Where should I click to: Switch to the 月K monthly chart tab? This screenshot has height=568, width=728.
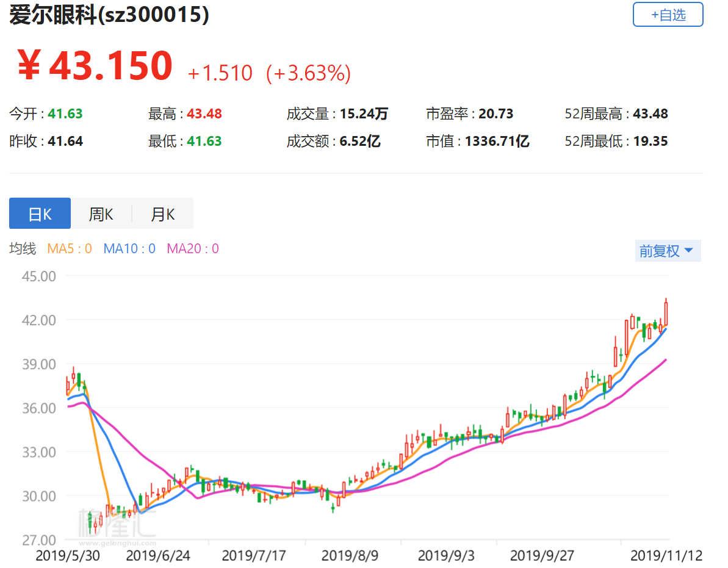click(x=163, y=214)
